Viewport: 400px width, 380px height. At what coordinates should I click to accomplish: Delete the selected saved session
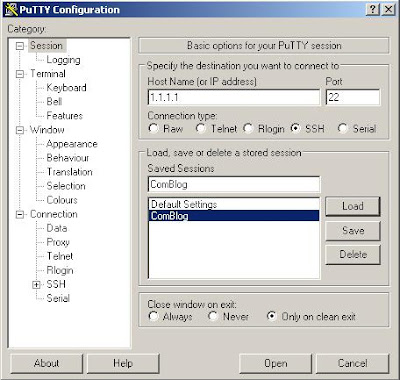(353, 255)
